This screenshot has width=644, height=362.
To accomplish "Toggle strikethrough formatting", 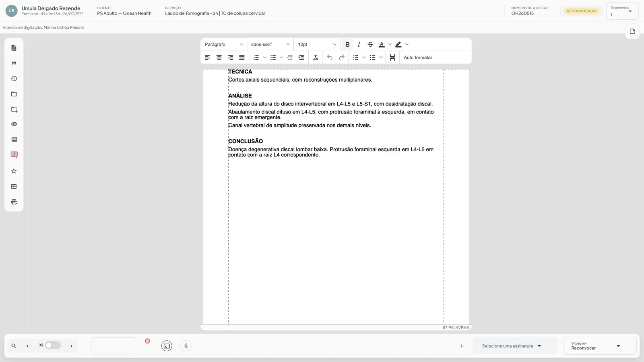I will (370, 44).
